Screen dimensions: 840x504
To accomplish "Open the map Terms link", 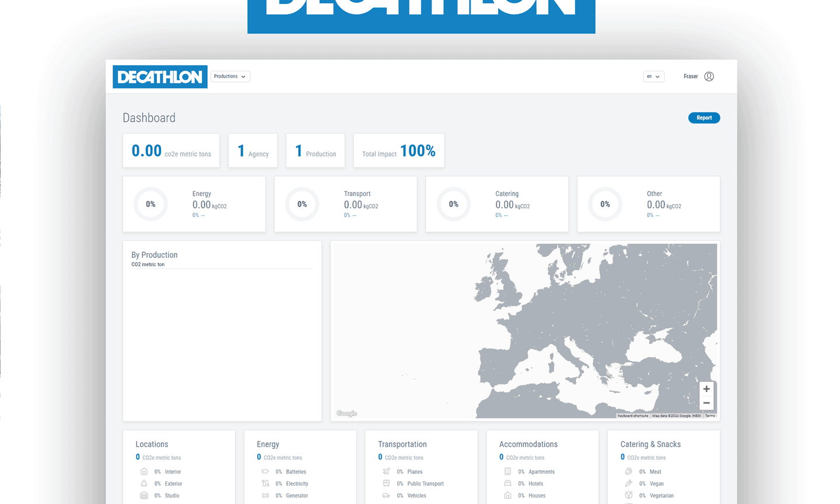I will tap(709, 415).
